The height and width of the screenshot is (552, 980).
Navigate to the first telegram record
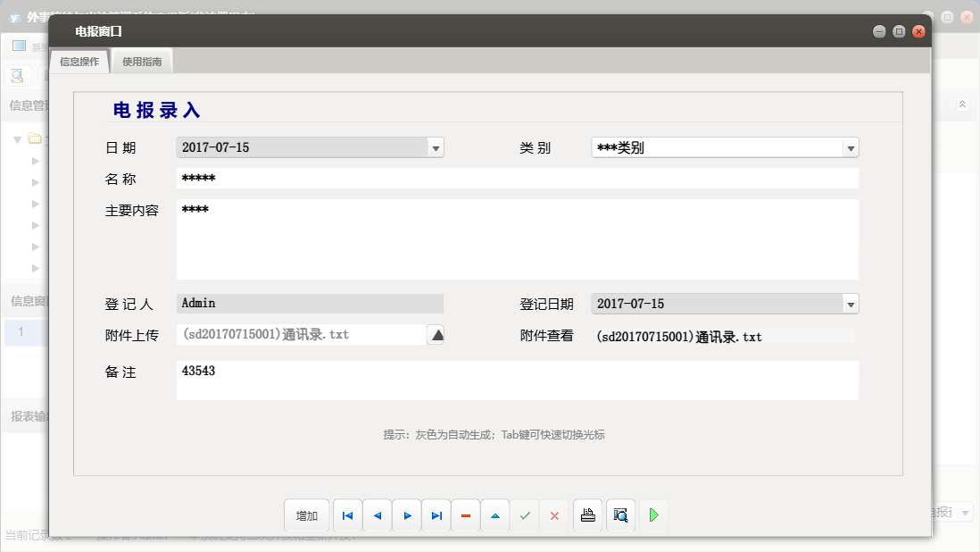point(348,514)
